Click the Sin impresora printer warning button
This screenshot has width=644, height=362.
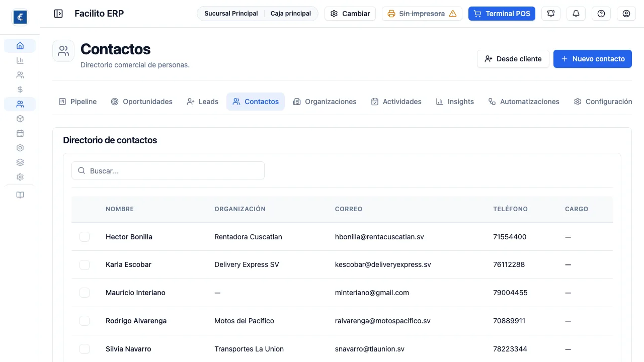422,14
